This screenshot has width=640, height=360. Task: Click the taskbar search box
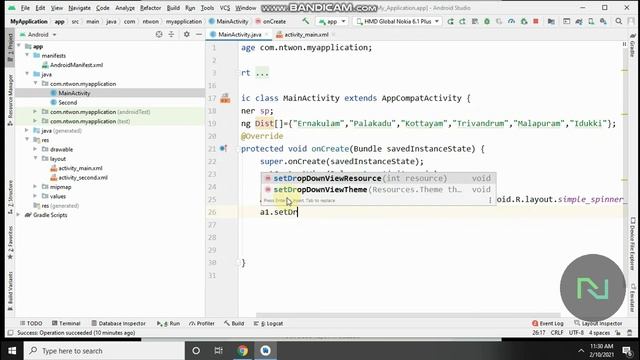tap(104, 351)
